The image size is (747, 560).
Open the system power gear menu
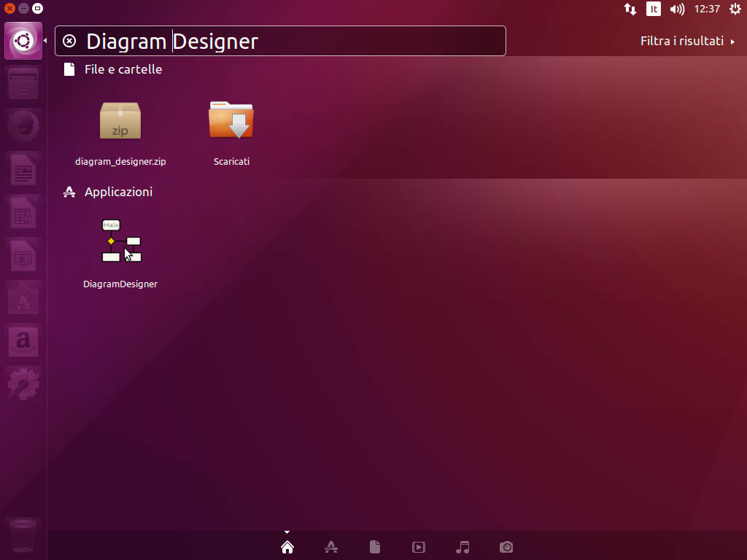[x=735, y=9]
